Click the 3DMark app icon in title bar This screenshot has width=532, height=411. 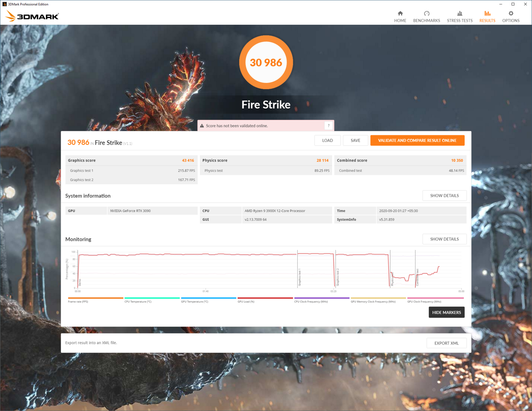(x=4, y=4)
